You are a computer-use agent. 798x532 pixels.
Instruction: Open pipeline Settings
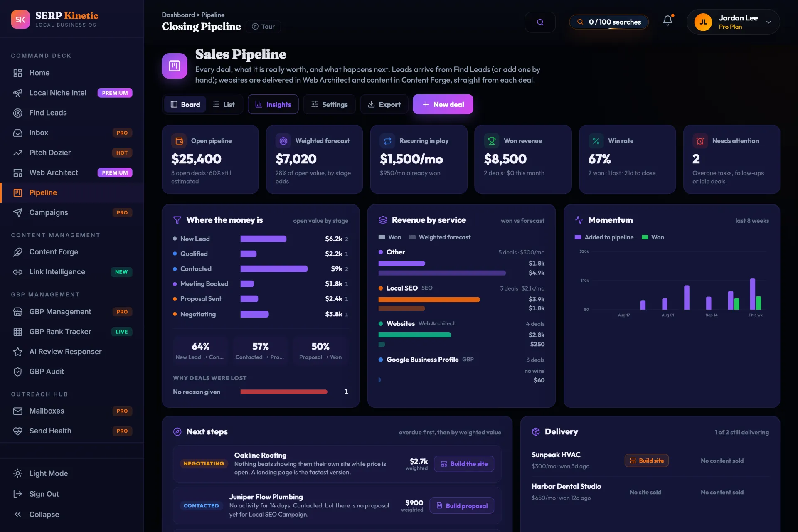click(x=329, y=104)
